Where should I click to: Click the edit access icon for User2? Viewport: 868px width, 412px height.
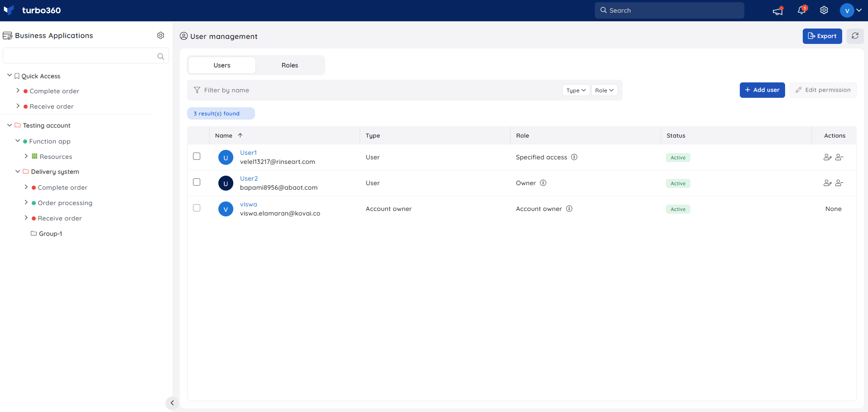point(827,183)
